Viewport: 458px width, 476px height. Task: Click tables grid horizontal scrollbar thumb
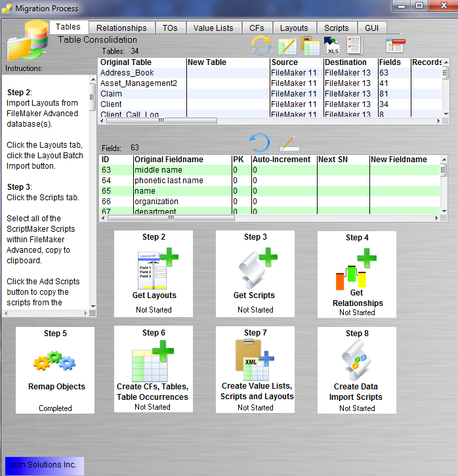161,121
